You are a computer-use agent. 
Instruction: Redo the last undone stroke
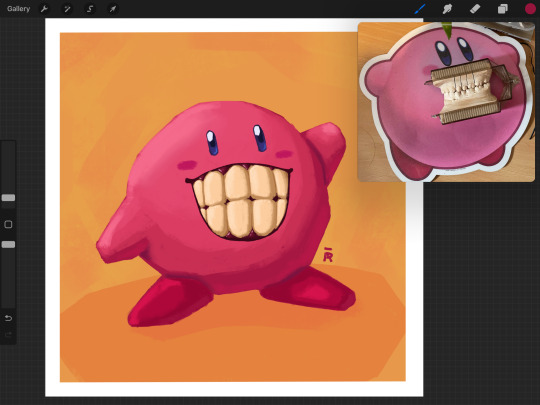(8, 334)
